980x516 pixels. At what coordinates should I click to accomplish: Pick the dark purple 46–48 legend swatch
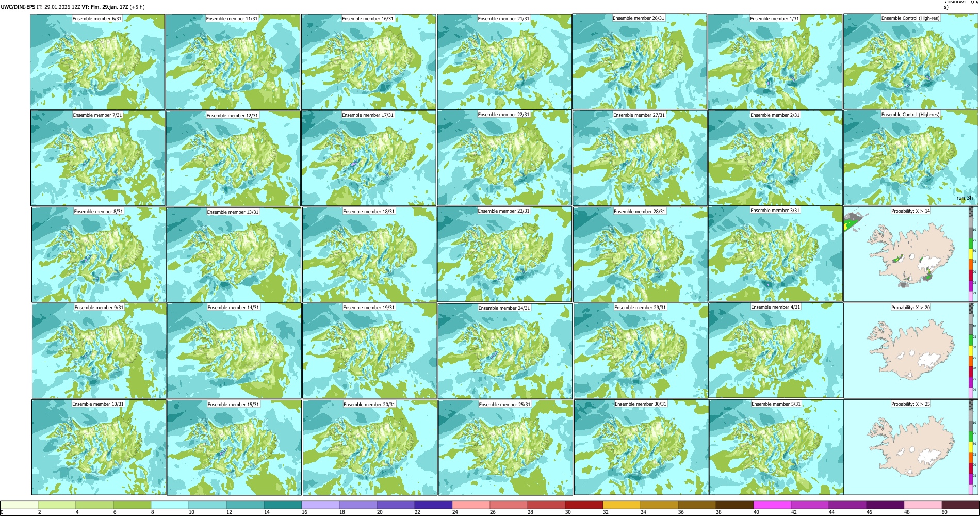(885, 505)
